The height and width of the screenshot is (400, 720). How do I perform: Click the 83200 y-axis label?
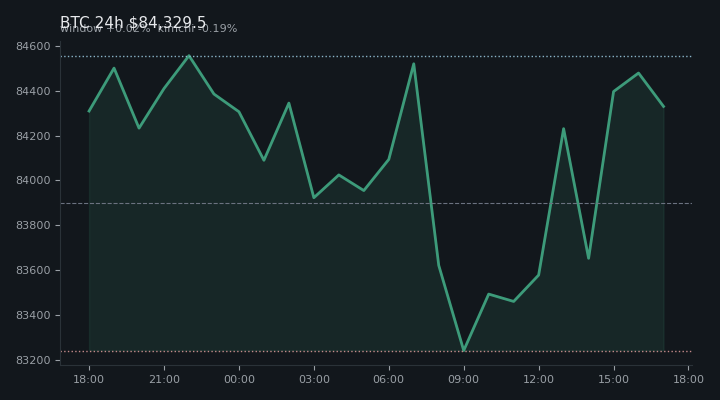point(33,361)
